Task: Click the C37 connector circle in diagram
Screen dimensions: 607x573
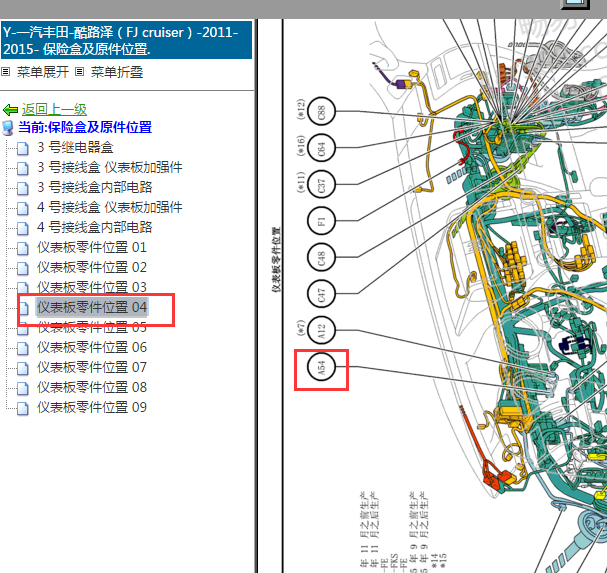Action: tap(321, 184)
